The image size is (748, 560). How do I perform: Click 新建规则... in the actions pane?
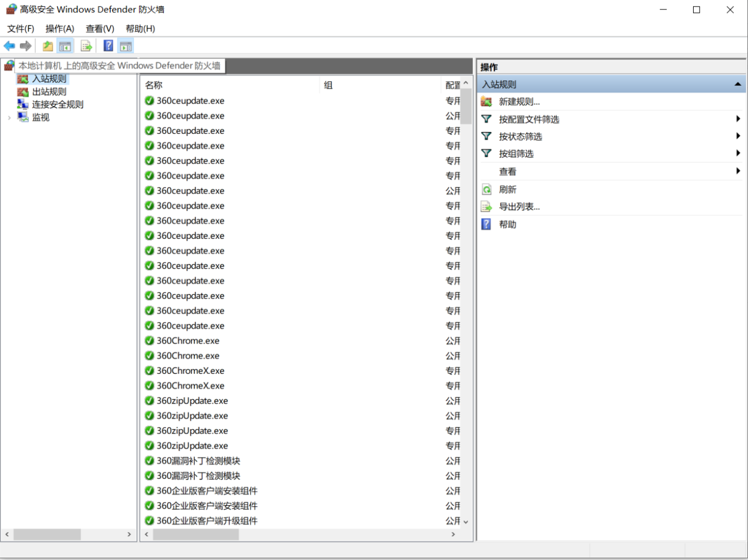520,102
